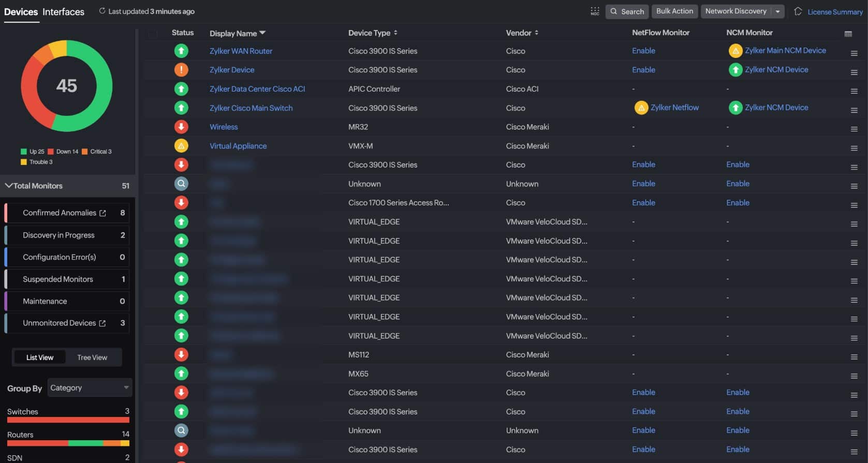Click the 45 devices donut chart
This screenshot has width=868, height=463.
(x=67, y=86)
